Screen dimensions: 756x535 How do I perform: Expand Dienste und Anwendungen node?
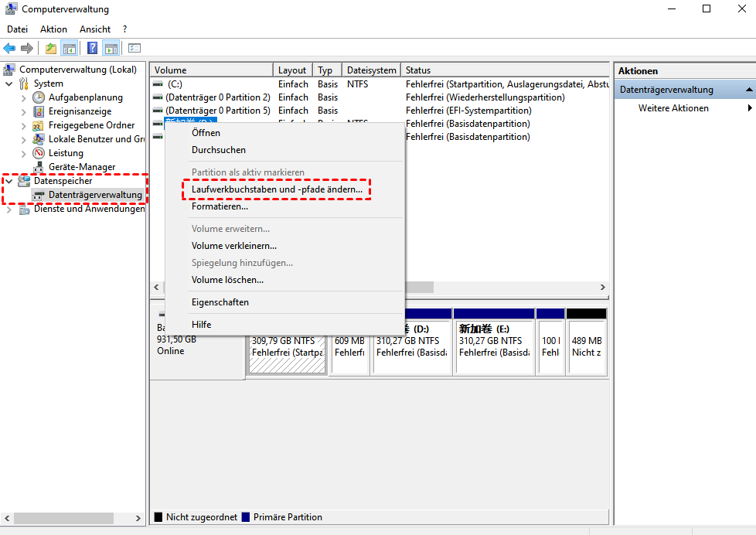9,210
